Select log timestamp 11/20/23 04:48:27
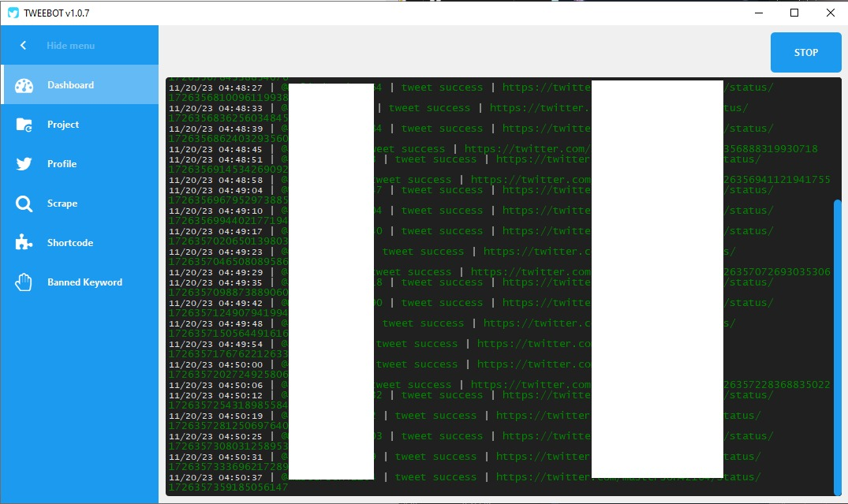 [216, 88]
